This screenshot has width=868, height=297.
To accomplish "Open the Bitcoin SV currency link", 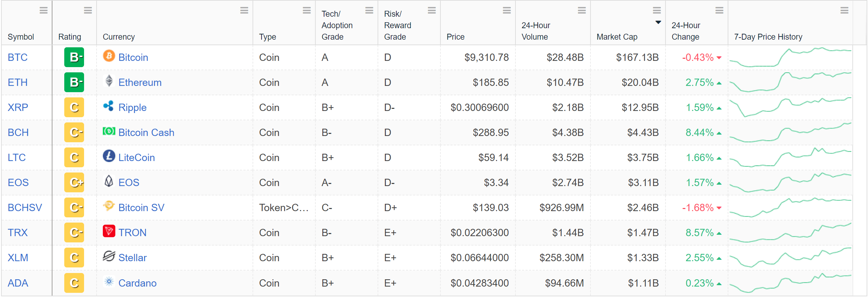I will click(141, 208).
